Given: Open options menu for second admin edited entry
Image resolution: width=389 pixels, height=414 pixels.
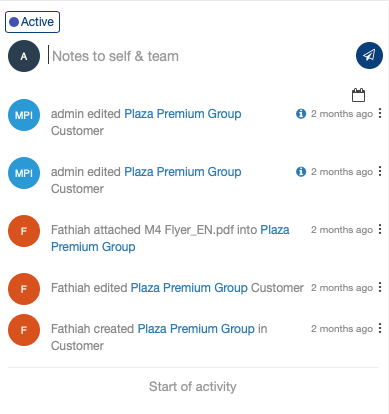Looking at the screenshot, I should coord(380,171).
